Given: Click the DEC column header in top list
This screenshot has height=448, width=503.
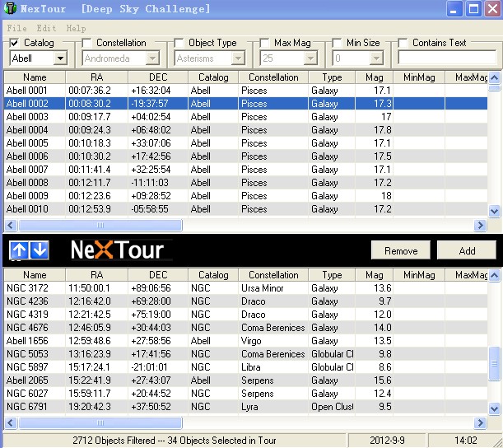Looking at the screenshot, I should pyautogui.click(x=158, y=77).
